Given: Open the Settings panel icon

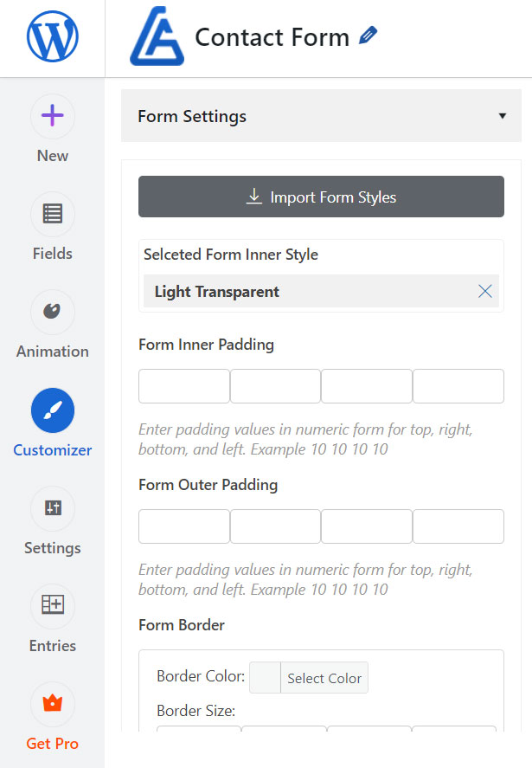Looking at the screenshot, I should pyautogui.click(x=52, y=508).
